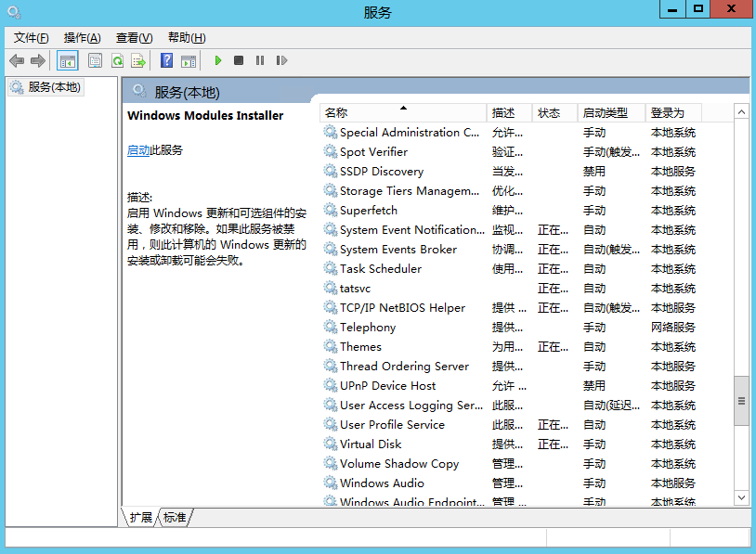
Task: Click the 启动 link to start the service
Action: click(x=138, y=150)
